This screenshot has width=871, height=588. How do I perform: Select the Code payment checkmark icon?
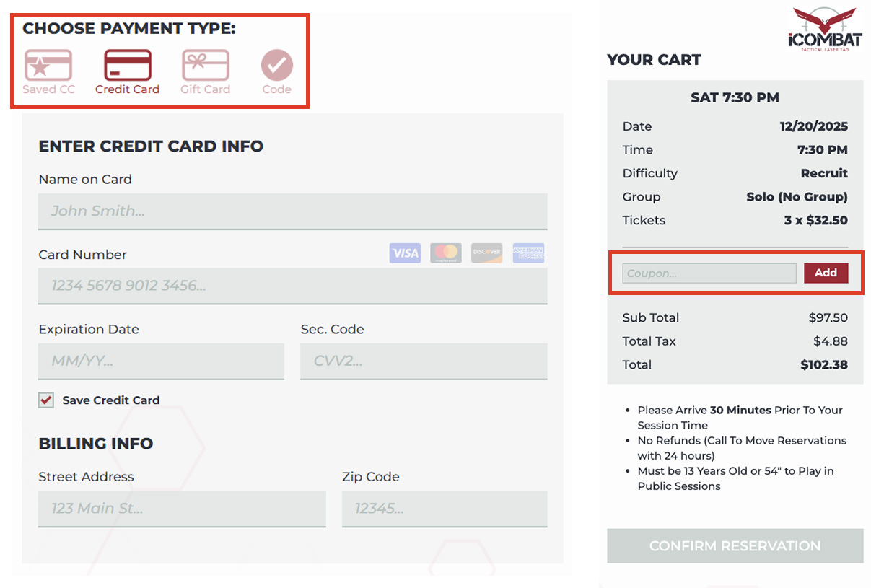pyautogui.click(x=277, y=65)
